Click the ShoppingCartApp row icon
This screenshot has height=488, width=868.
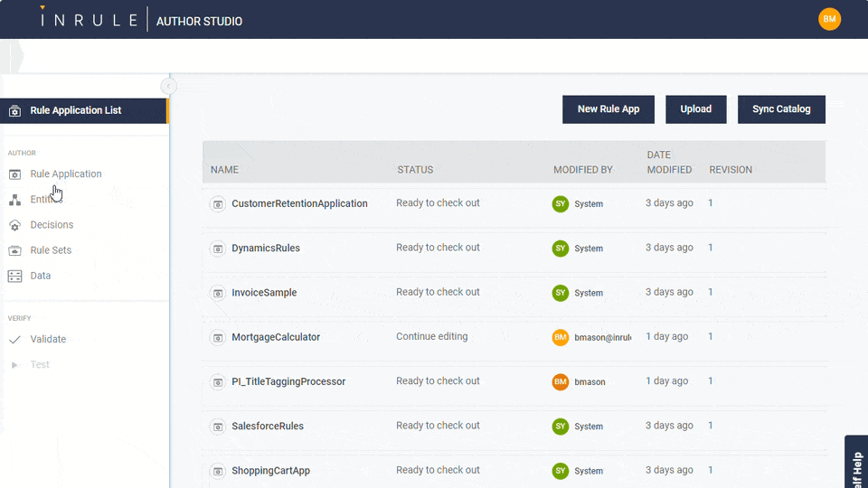coord(218,472)
